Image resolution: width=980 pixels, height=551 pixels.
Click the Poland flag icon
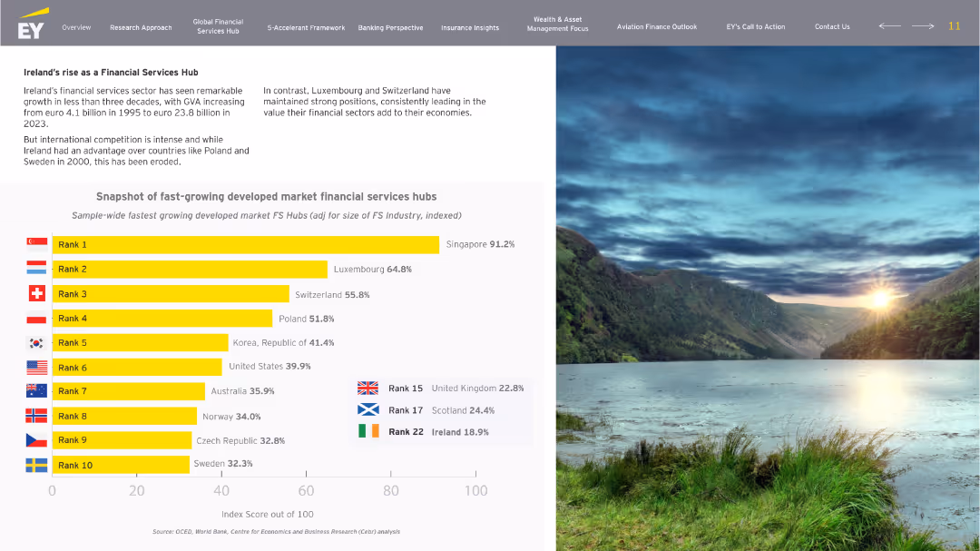[x=37, y=319]
